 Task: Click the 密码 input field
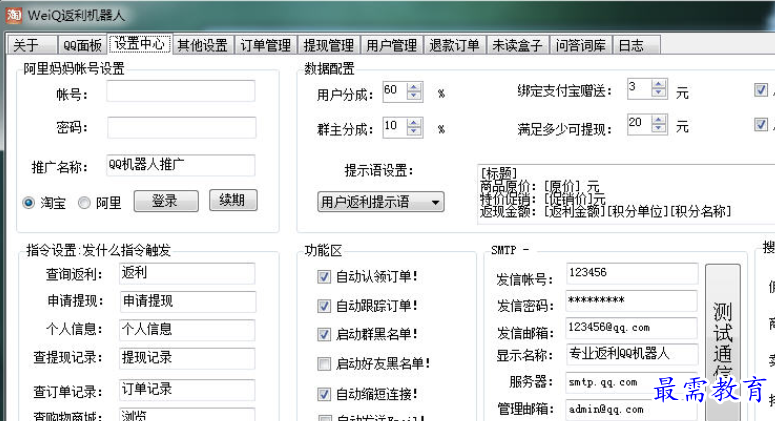[181, 127]
